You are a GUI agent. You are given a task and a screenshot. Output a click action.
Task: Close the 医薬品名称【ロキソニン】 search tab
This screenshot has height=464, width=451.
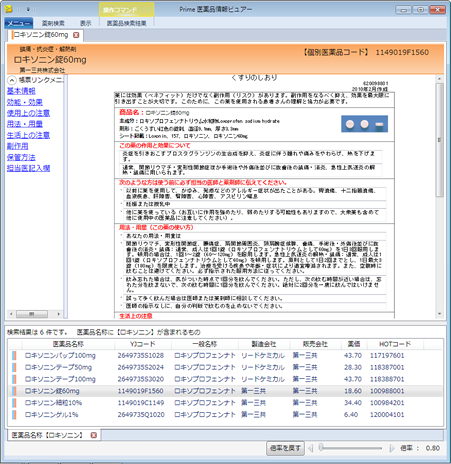click(94, 435)
